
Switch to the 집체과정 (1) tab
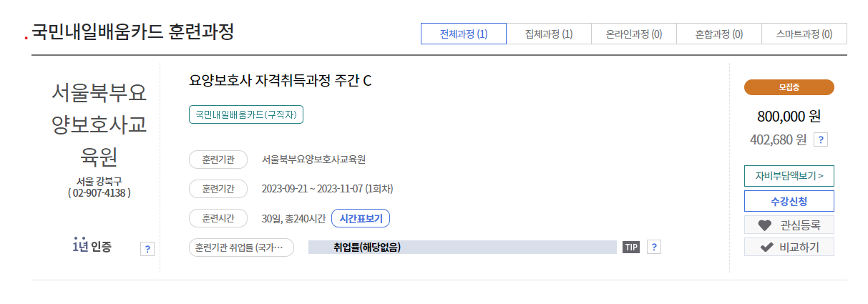tap(549, 34)
